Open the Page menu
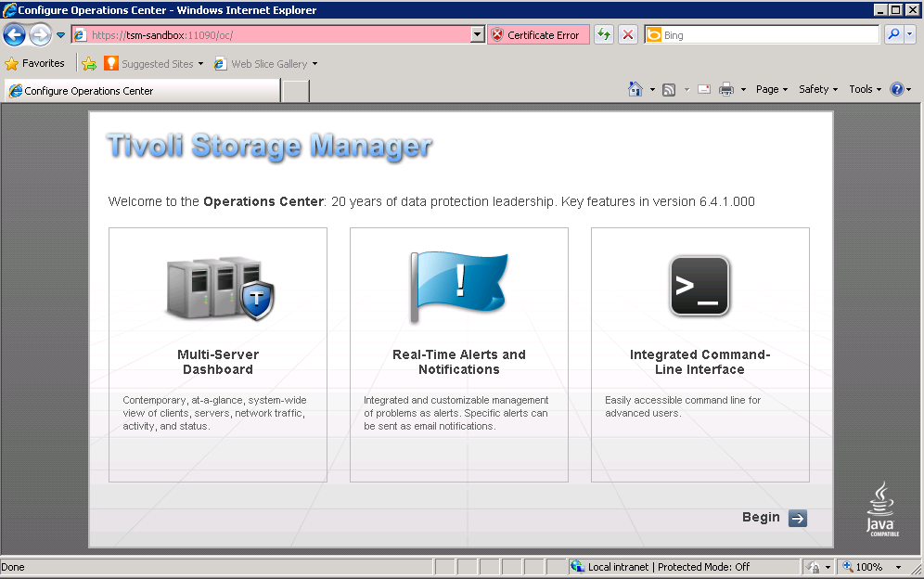 771,89
